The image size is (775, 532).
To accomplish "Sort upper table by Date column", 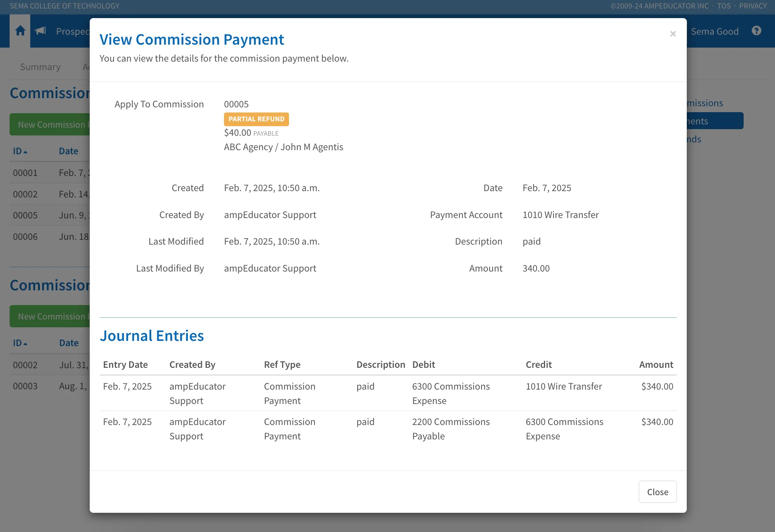I will coord(69,151).
